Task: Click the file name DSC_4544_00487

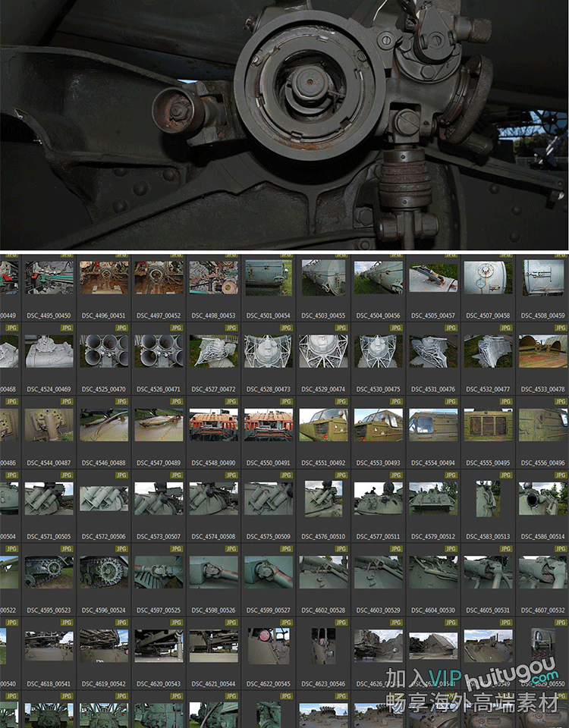Action: [49, 463]
